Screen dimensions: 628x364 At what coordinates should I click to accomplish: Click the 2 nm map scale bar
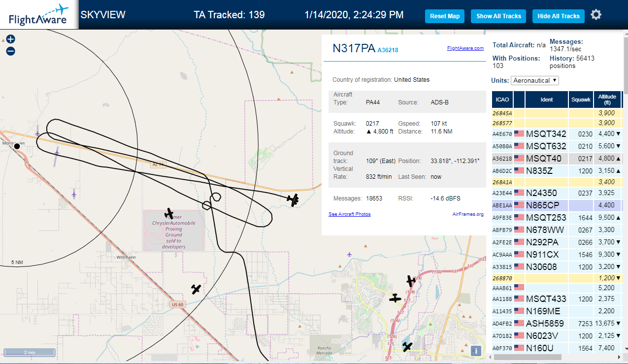pyautogui.click(x=29, y=352)
